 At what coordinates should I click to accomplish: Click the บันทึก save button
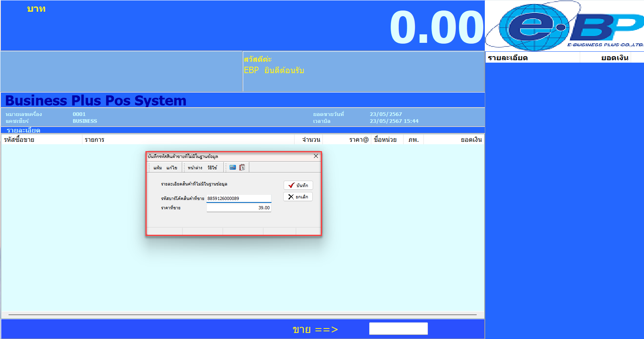pyautogui.click(x=298, y=185)
